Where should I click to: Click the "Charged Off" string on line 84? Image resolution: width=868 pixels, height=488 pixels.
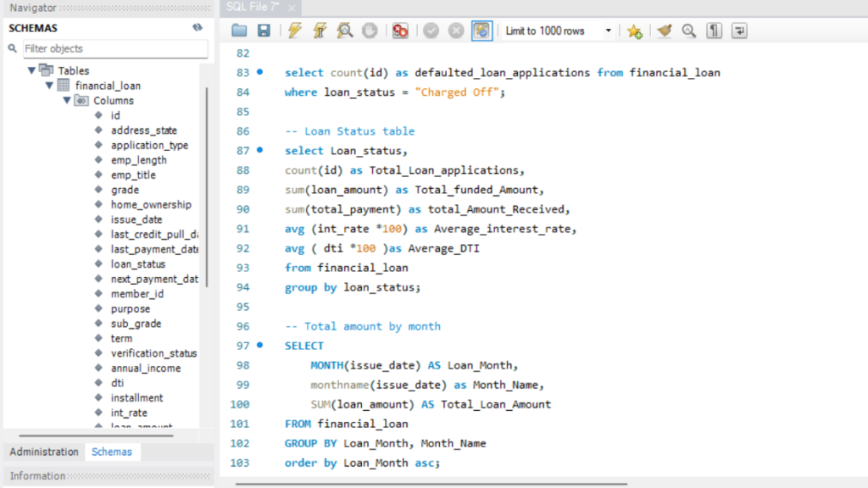pyautogui.click(x=457, y=91)
